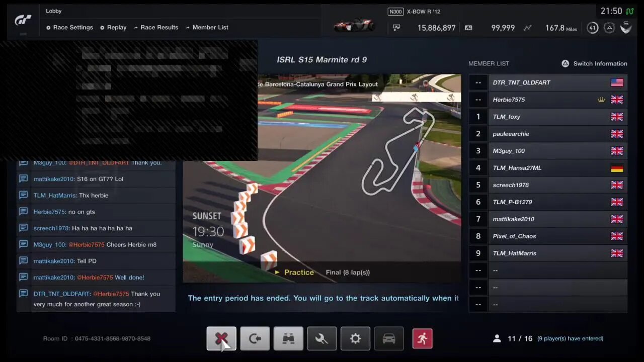Screen dimensions: 644x362
Task: Click the binoculars spectate button
Action: click(x=288, y=338)
